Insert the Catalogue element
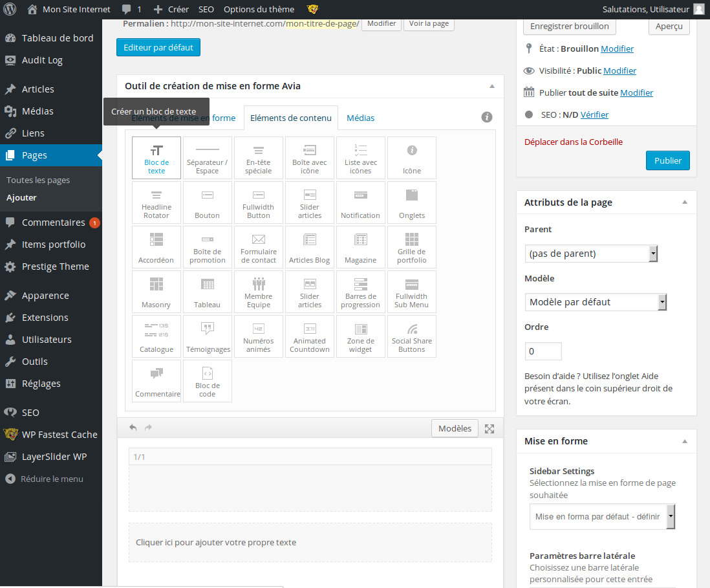This screenshot has height=588, width=710. click(x=156, y=336)
